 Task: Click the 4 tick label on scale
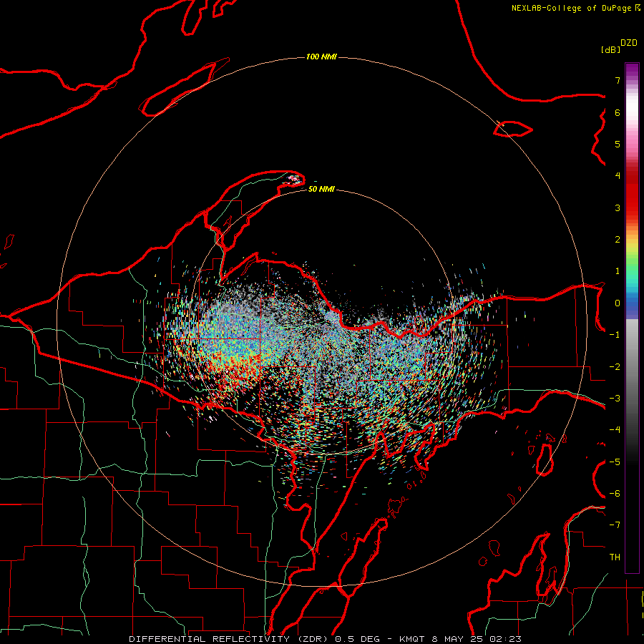(618, 176)
